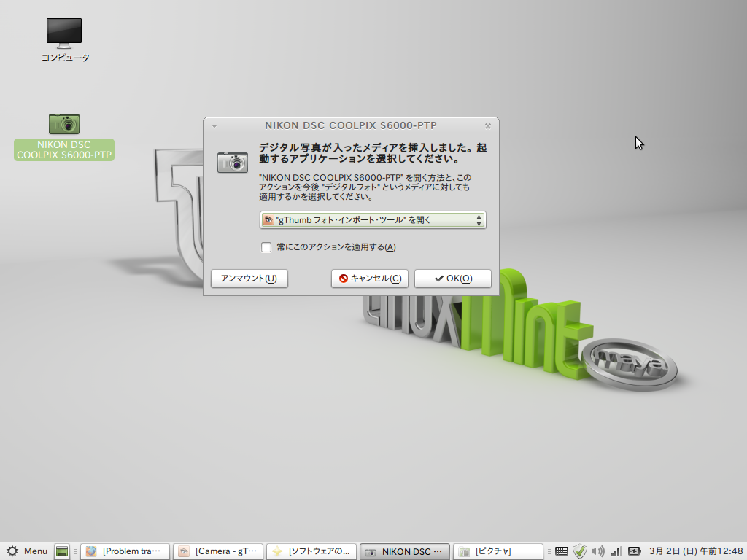Click the window shade triangle on the dialog titlebar

pos(214,125)
